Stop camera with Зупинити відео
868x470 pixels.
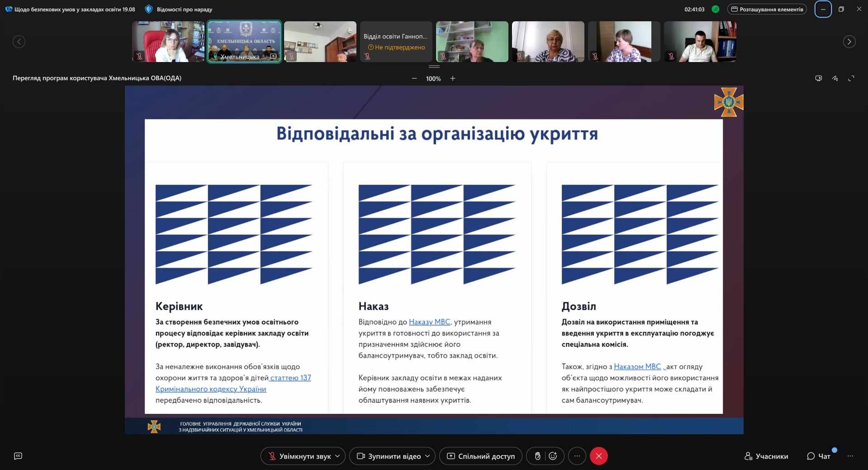click(x=389, y=456)
